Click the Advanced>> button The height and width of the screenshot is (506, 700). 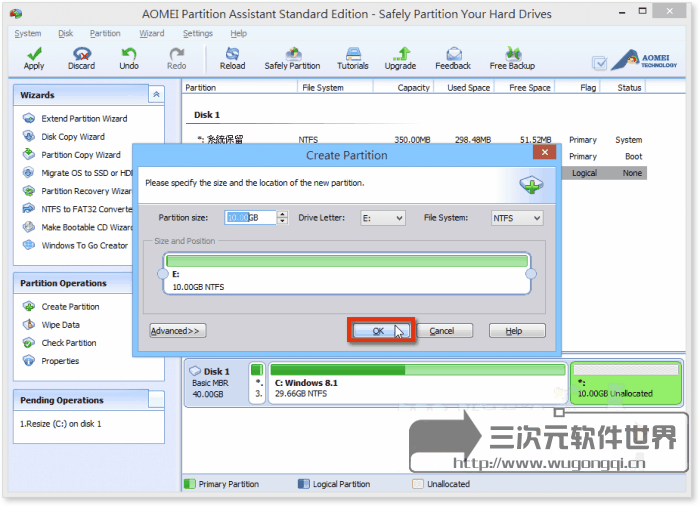[x=177, y=331]
